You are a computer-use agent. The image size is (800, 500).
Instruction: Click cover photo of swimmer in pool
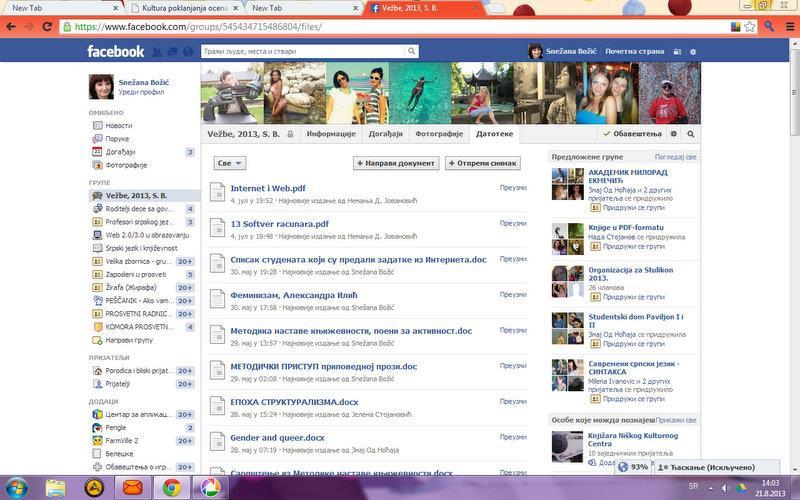[419, 93]
